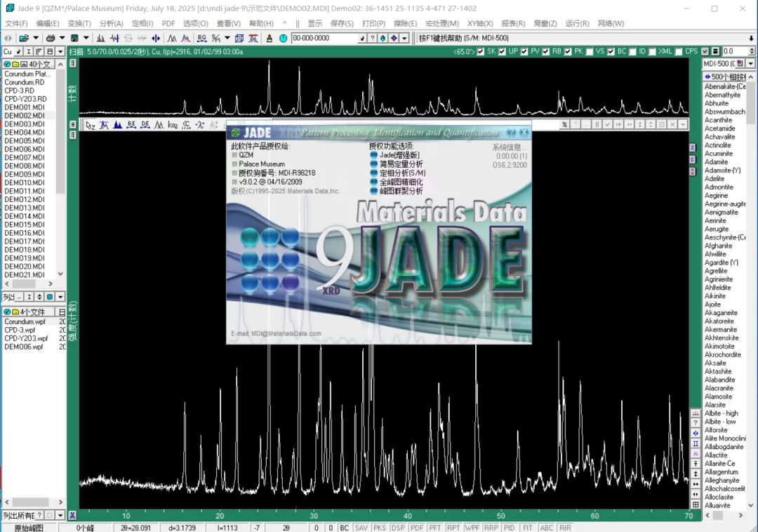This screenshot has width=758, height=532.
Task: Toggle the UP checkbox
Action: (x=503, y=51)
